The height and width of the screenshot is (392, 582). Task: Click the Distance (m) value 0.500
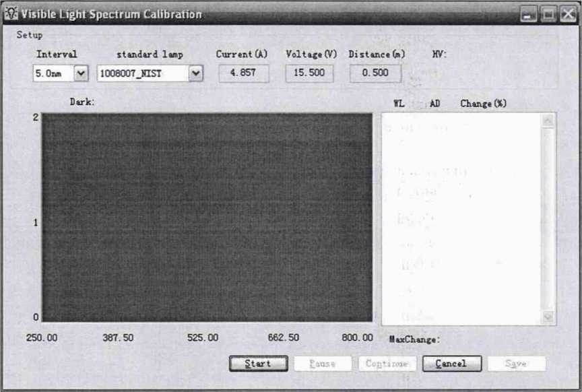tap(375, 73)
